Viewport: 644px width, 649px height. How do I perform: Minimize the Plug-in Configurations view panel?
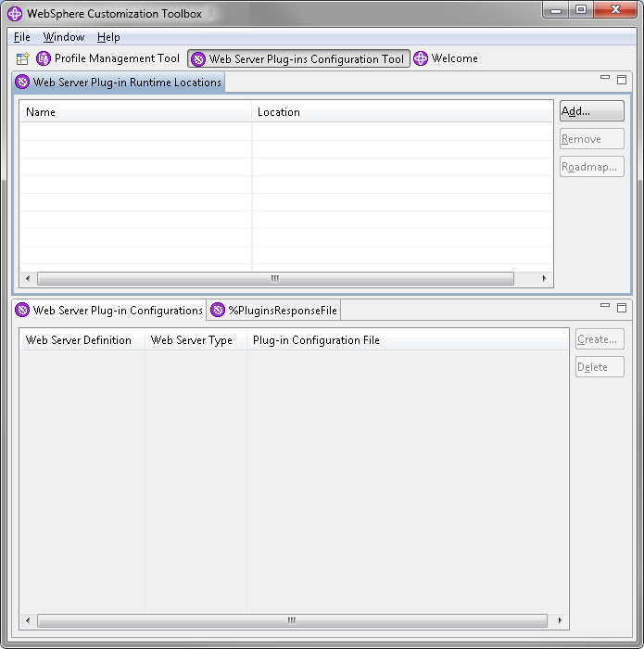[605, 305]
